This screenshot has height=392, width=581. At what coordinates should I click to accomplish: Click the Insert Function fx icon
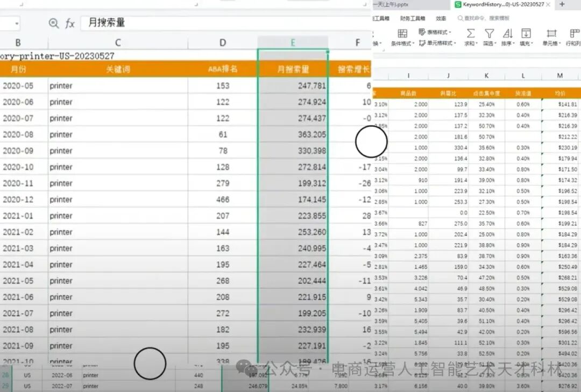tap(70, 24)
